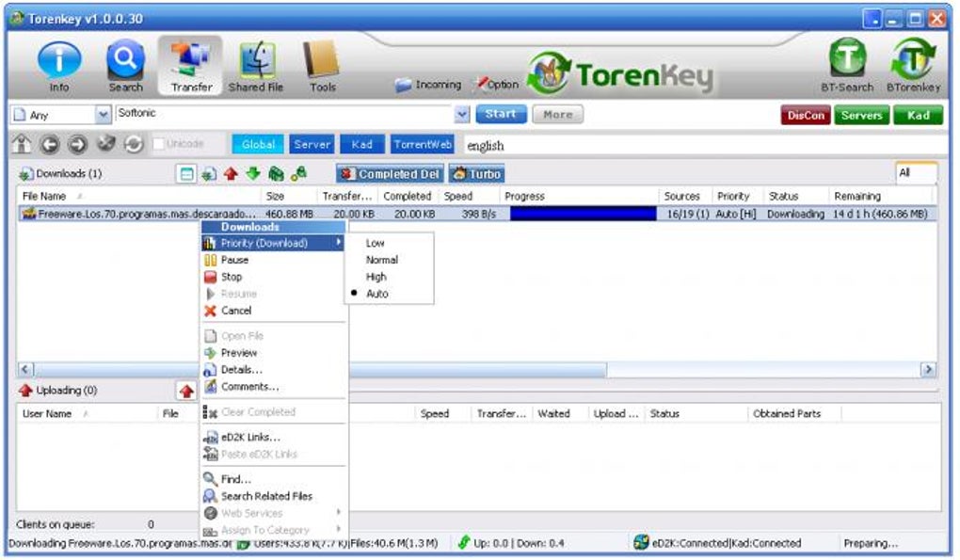Click the horizontal scrollbar right arrow
This screenshot has width=960, height=560.
tap(928, 370)
